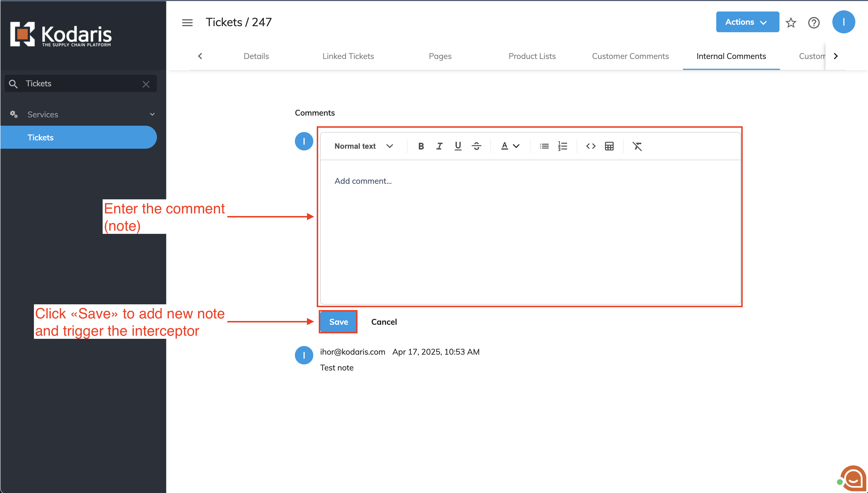The height and width of the screenshot is (493, 868).
Task: Toggle underline formatting
Action: [458, 146]
